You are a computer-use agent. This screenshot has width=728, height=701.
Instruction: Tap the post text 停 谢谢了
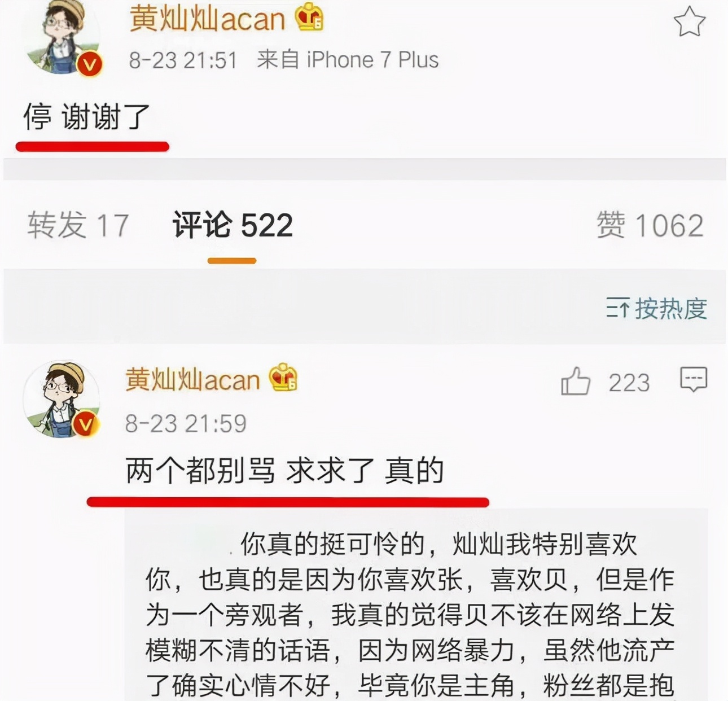(86, 117)
